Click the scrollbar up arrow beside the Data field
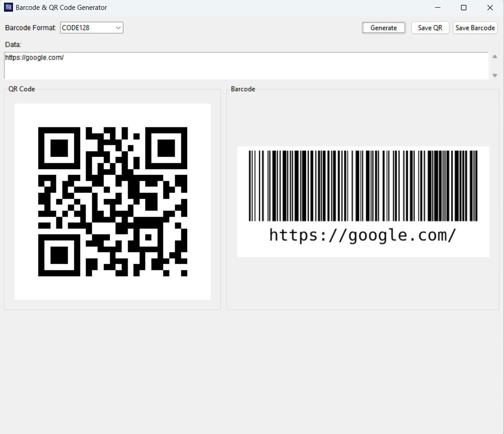504x434 pixels. (x=495, y=56)
